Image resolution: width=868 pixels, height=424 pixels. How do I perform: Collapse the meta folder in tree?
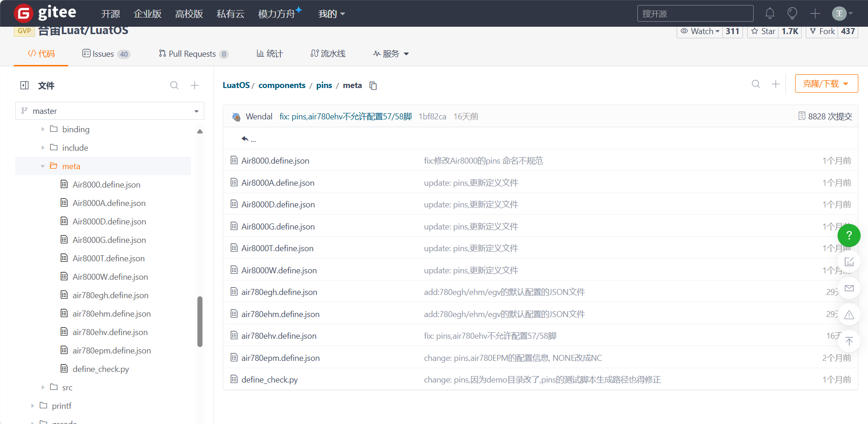pos(43,166)
